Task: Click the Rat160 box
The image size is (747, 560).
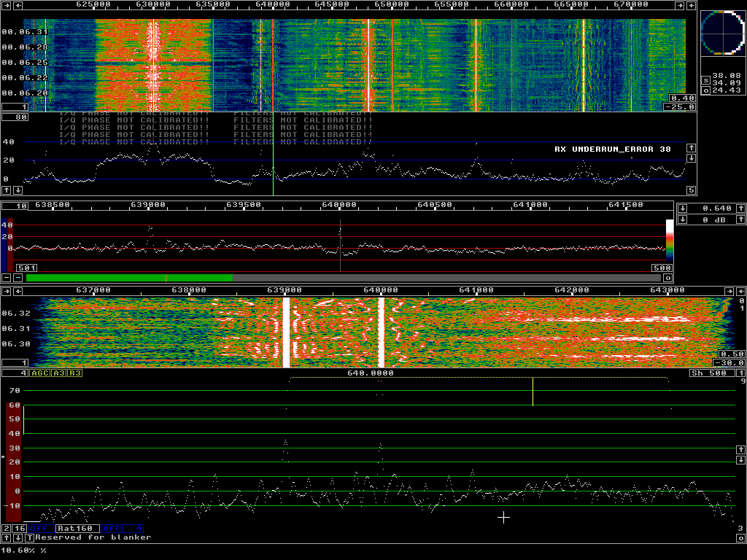Action: 77,529
